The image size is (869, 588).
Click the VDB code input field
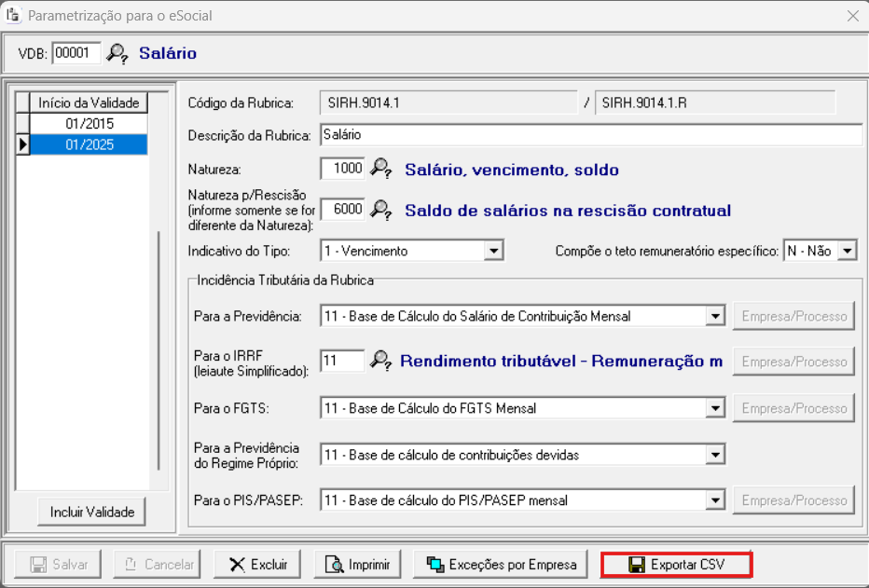click(76, 53)
